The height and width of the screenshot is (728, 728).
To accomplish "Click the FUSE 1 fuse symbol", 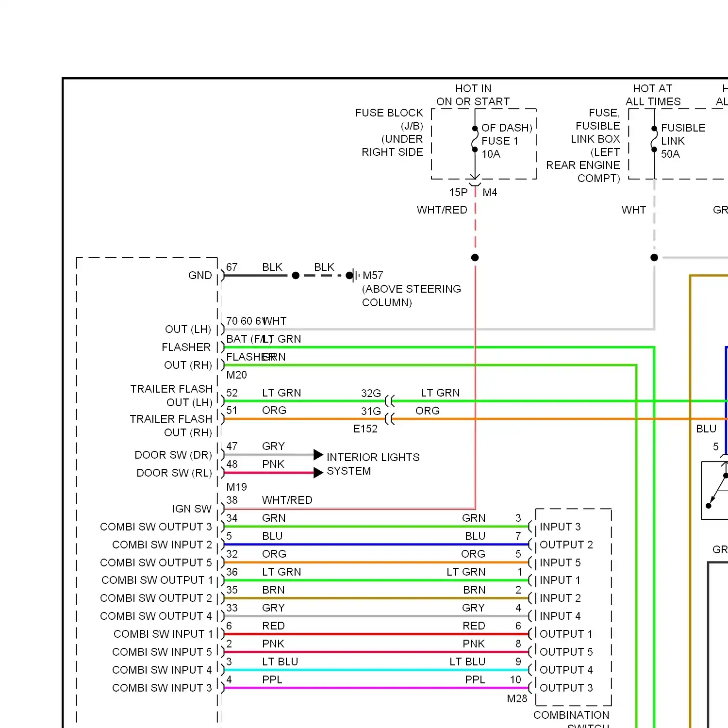I will 475,139.
